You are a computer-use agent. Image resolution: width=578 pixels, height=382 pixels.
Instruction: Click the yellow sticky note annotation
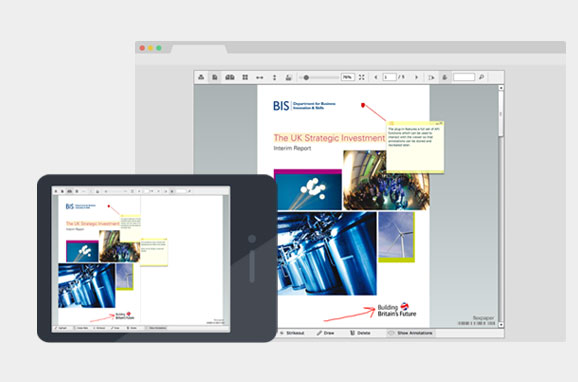coord(415,147)
